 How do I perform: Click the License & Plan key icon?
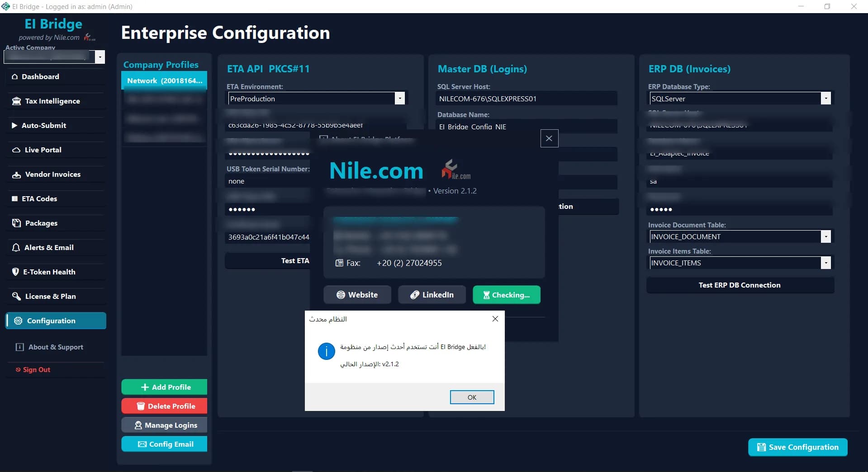click(x=16, y=296)
